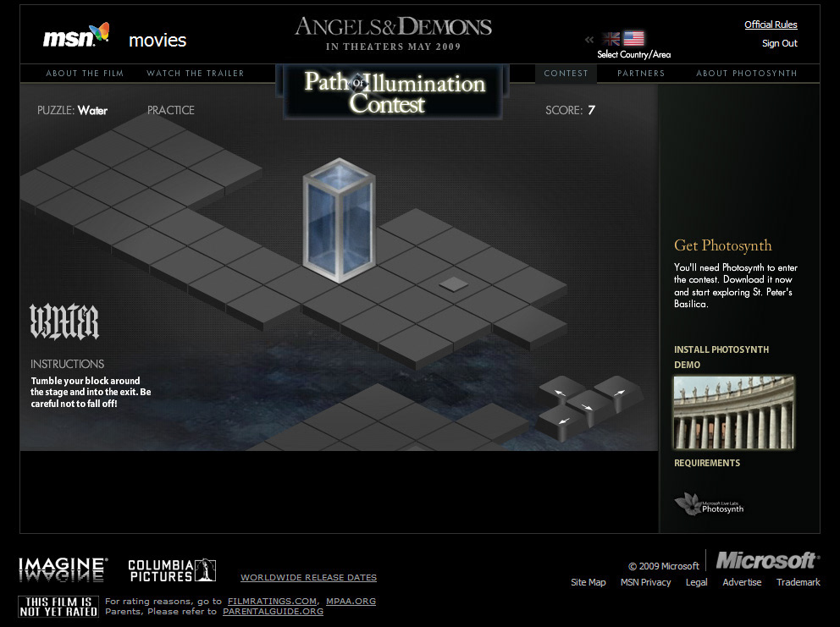Click the glass water block

pyautogui.click(x=339, y=220)
